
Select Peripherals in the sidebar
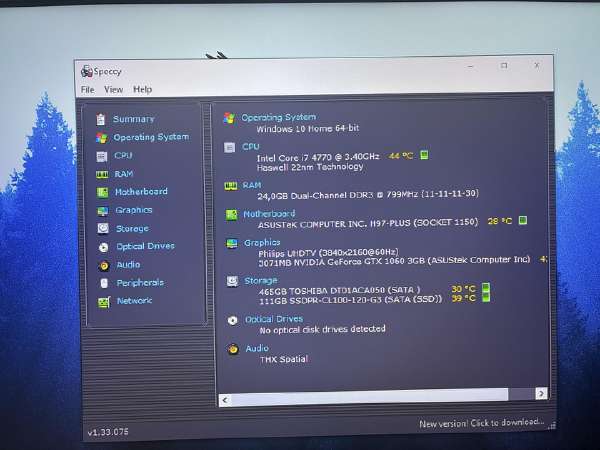pyautogui.click(x=140, y=283)
